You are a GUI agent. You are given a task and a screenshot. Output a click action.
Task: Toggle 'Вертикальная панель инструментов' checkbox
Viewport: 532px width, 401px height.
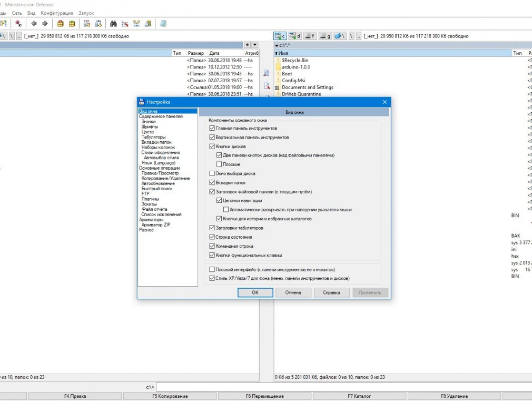[x=212, y=137]
